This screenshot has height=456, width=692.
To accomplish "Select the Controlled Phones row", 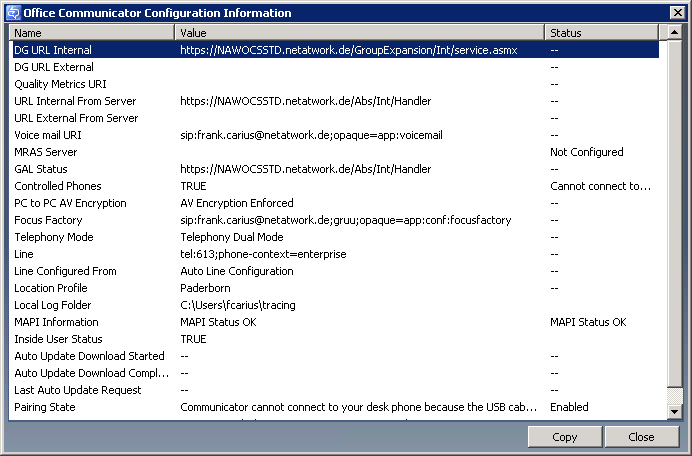I will 334,186.
